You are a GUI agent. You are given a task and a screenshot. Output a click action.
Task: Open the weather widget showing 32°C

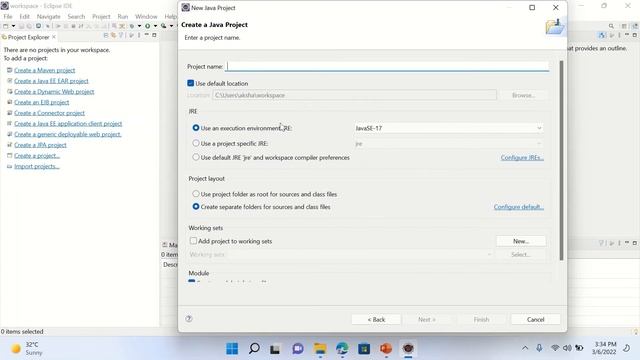tap(27, 349)
